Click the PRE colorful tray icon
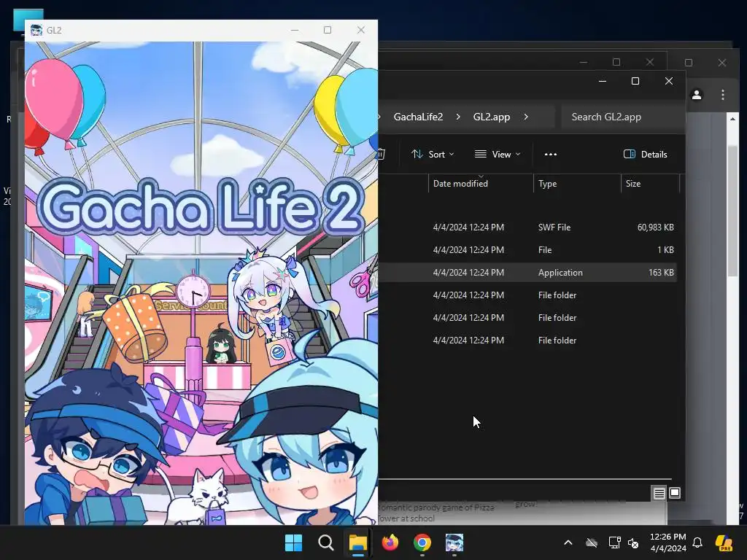 click(x=724, y=542)
